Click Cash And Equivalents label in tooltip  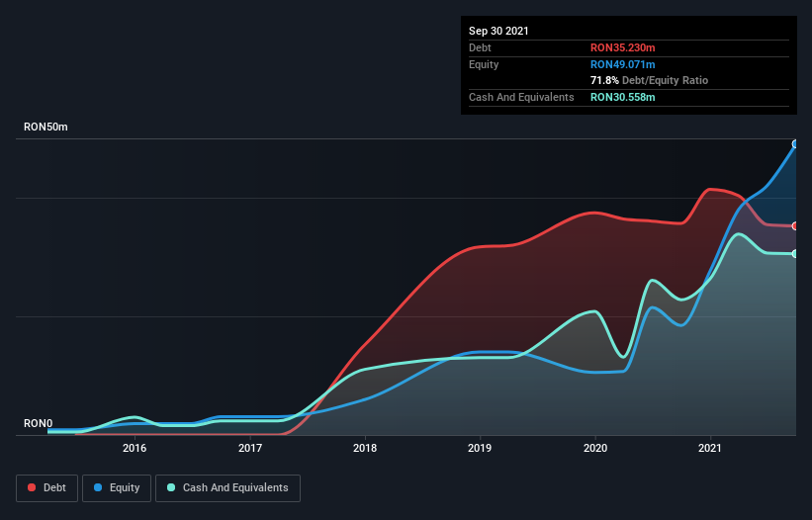pos(521,97)
